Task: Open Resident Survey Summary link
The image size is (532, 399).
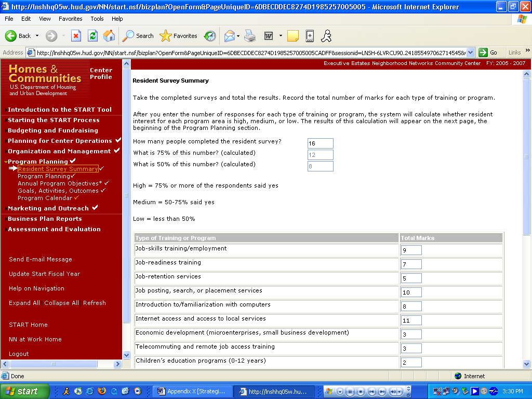Action: [58, 169]
